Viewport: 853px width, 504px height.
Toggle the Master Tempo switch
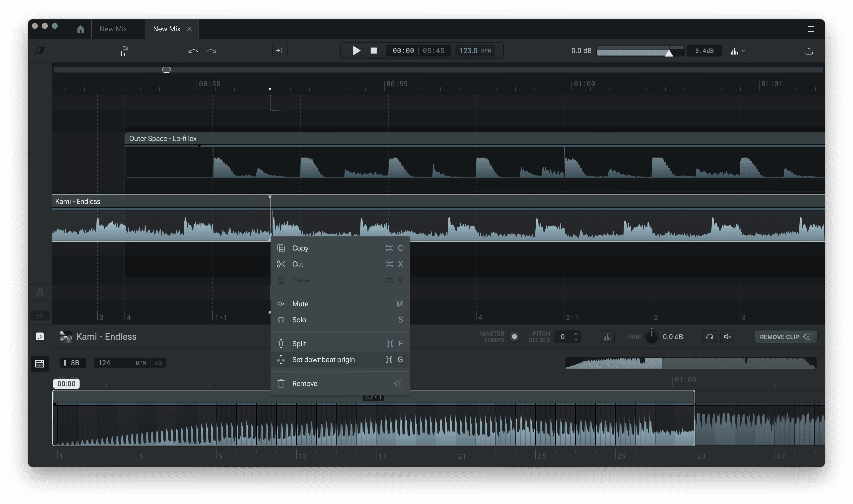pos(514,337)
